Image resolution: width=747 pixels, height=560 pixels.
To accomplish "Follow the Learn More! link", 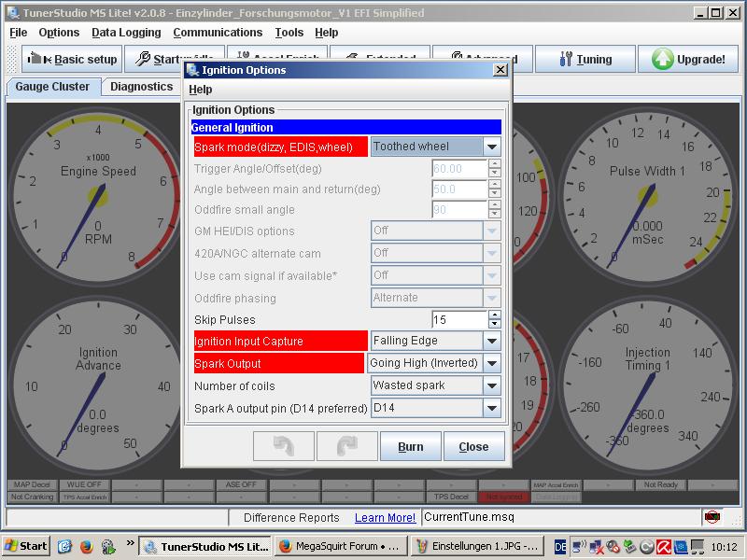I will (x=385, y=517).
